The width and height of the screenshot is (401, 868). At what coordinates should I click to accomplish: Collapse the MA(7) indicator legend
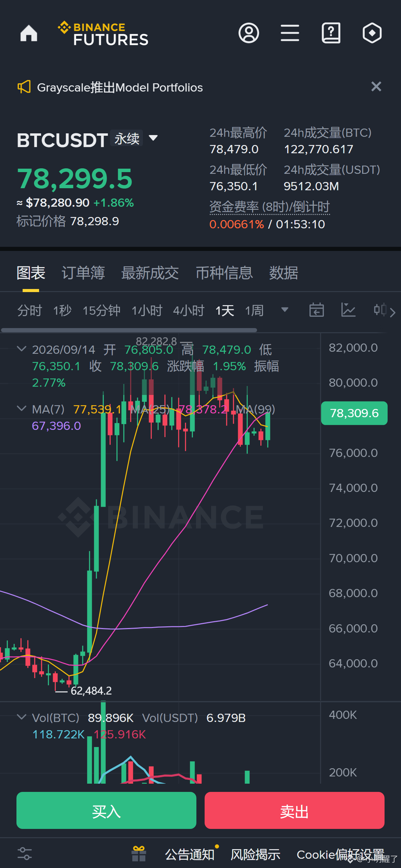click(22, 408)
